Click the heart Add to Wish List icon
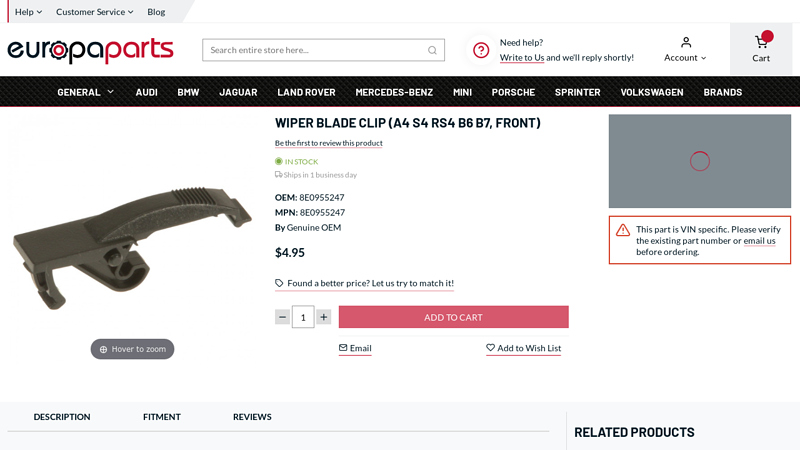800x450 pixels. pyautogui.click(x=491, y=348)
